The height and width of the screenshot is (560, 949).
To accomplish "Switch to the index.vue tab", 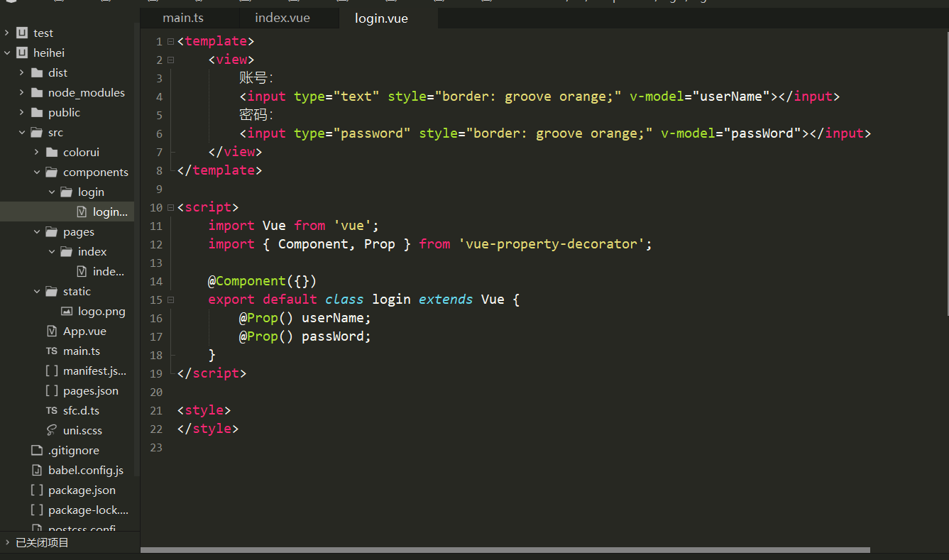I will pyautogui.click(x=282, y=18).
